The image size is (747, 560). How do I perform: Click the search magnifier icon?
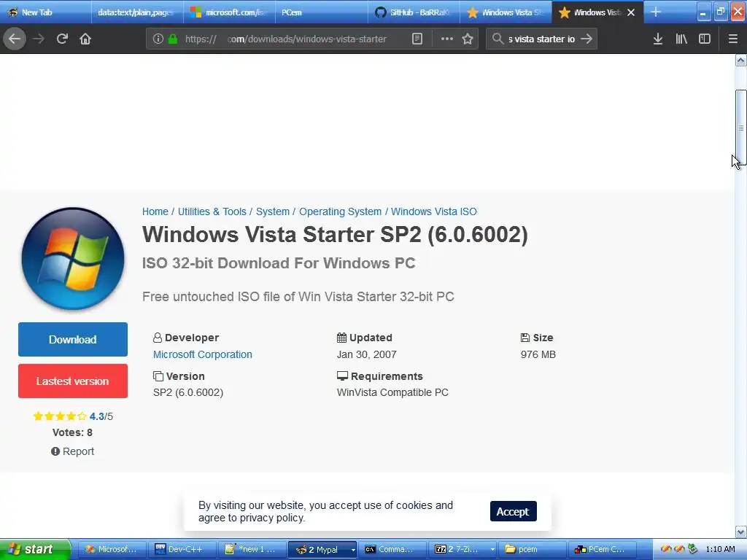tap(498, 39)
